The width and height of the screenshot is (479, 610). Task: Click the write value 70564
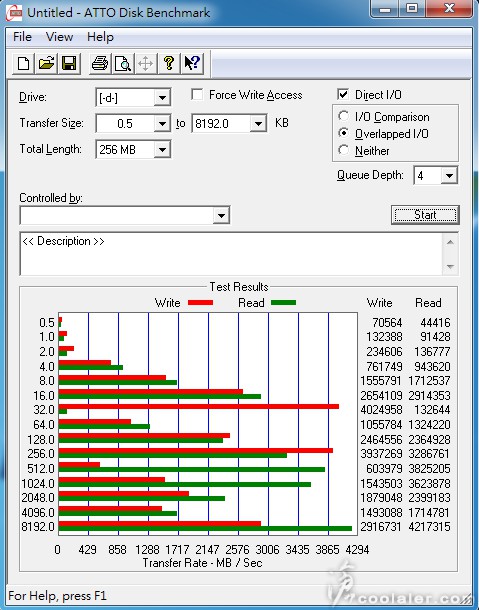pos(387,323)
